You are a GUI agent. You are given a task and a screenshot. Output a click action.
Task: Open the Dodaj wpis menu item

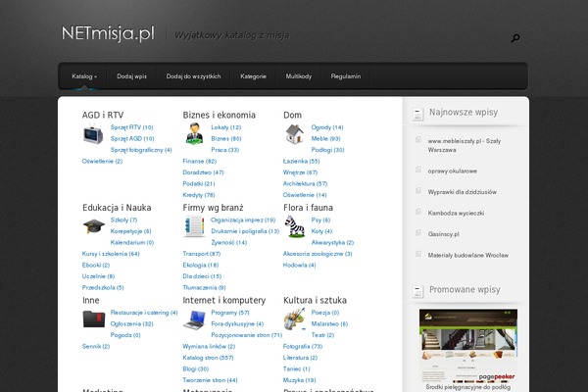pyautogui.click(x=131, y=76)
